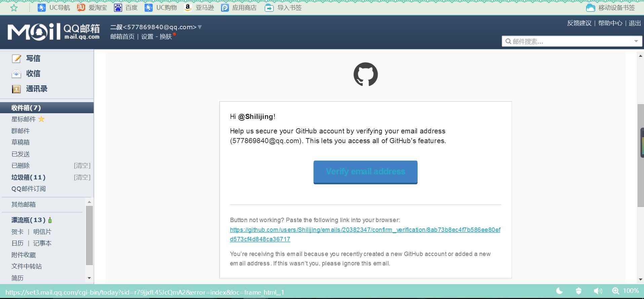Click the GitHub Octocat logo

366,74
